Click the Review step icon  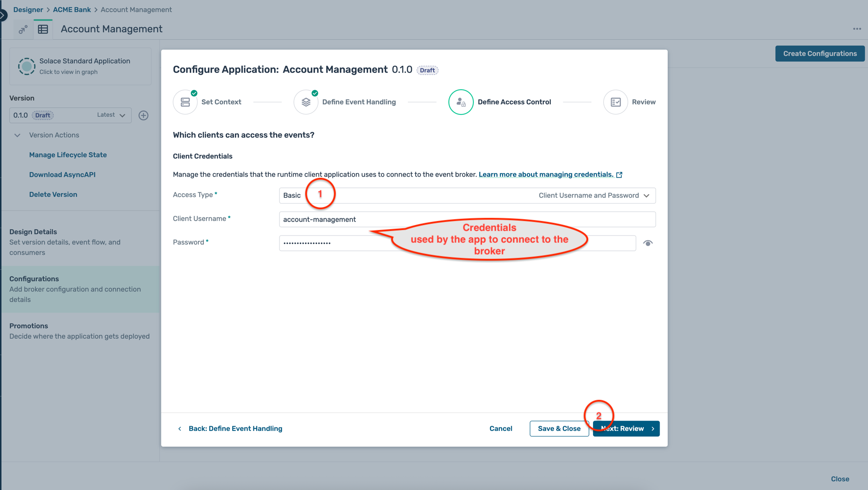pyautogui.click(x=615, y=102)
